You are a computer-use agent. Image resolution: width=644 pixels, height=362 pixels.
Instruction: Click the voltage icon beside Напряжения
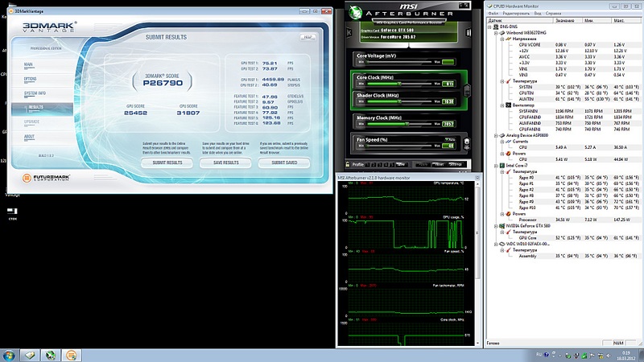(508, 39)
